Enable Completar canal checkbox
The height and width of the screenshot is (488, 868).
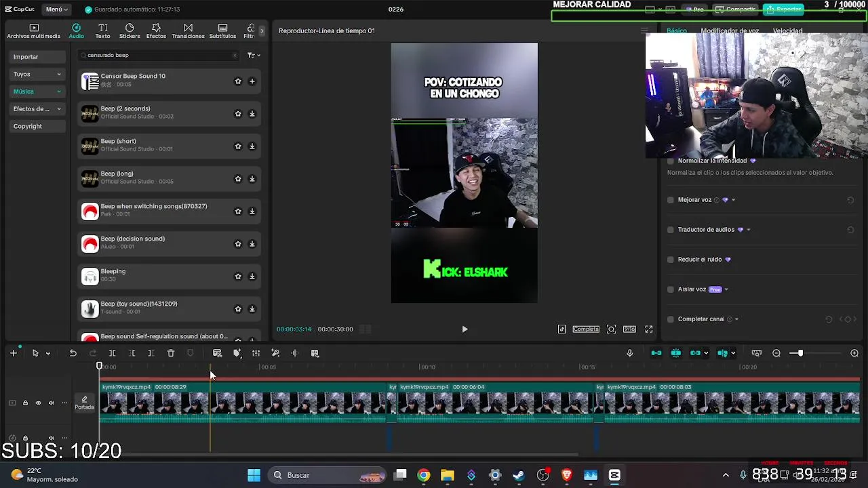click(x=671, y=319)
